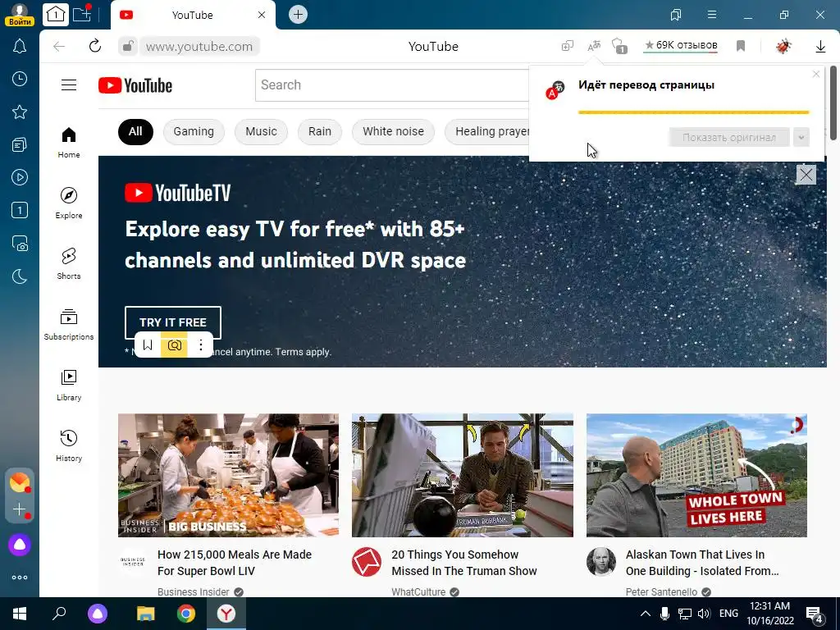The width and height of the screenshot is (840, 630).
Task: Open Shorts in YouTube sidebar
Action: click(69, 263)
